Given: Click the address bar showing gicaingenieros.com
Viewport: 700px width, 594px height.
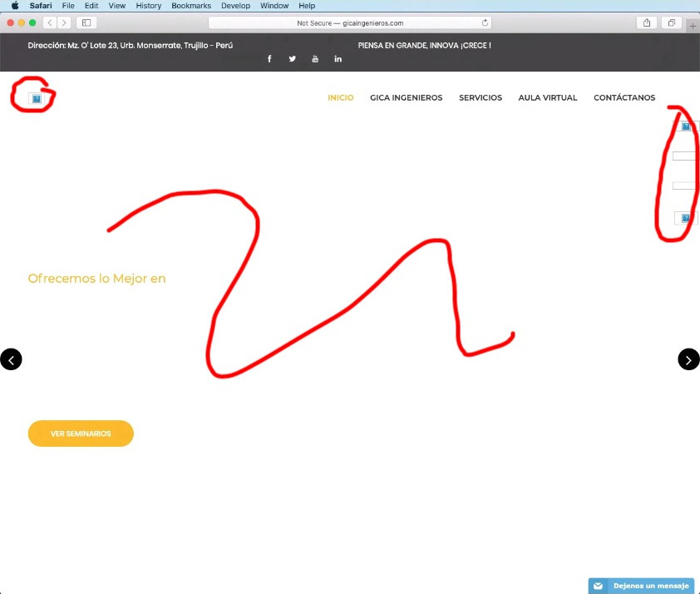Looking at the screenshot, I should 350,22.
